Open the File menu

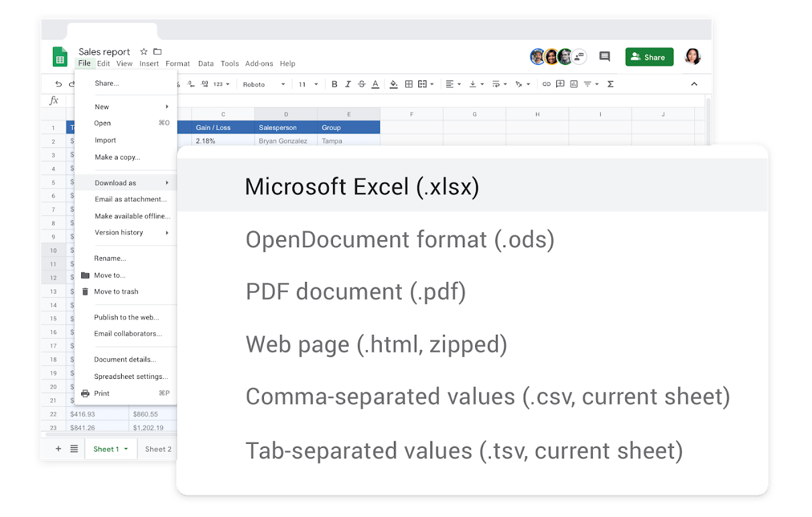pyautogui.click(x=85, y=63)
